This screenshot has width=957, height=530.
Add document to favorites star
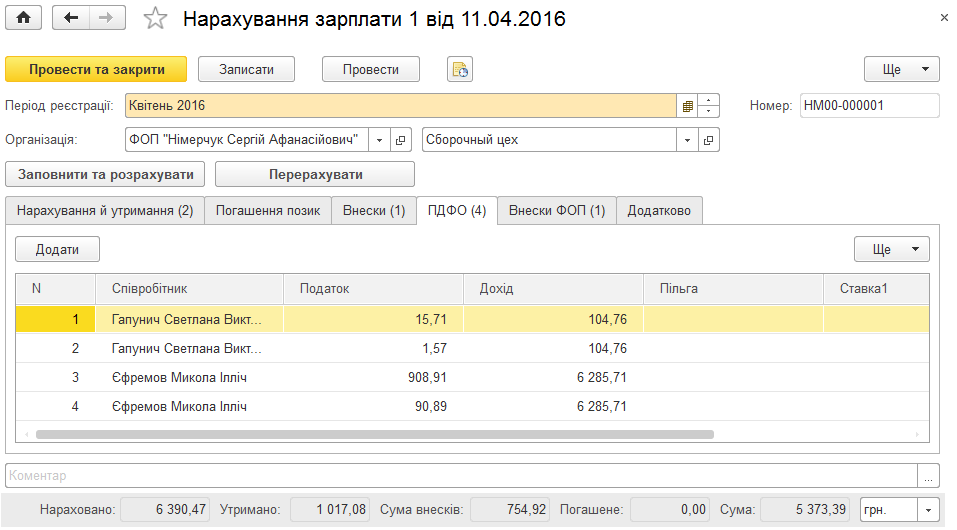pos(155,18)
